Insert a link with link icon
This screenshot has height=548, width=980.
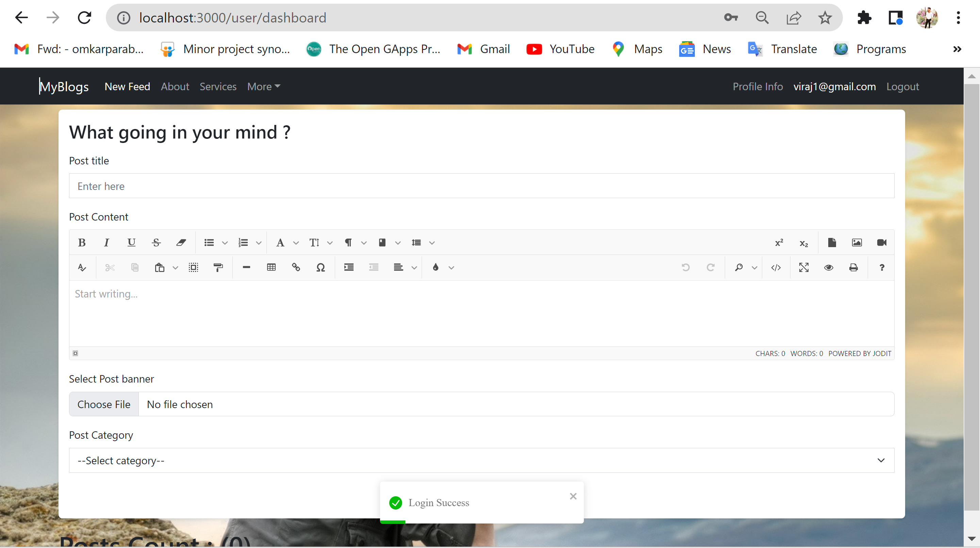pyautogui.click(x=296, y=267)
